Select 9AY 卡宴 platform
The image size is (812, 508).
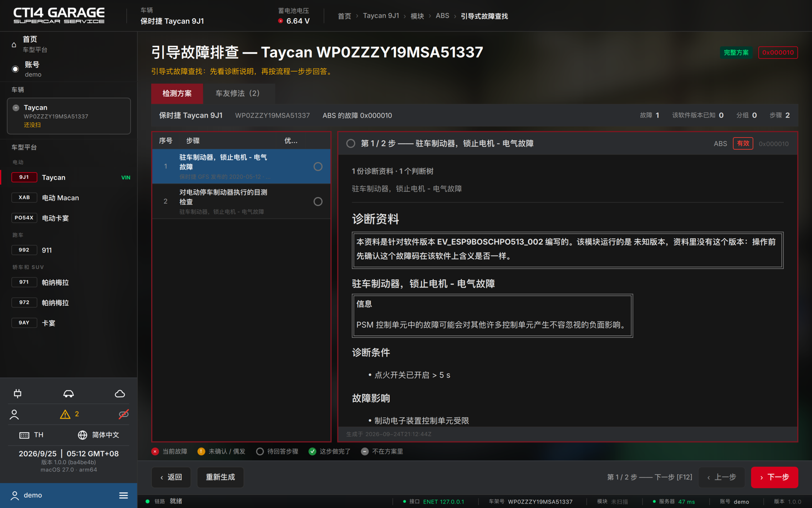click(69, 323)
